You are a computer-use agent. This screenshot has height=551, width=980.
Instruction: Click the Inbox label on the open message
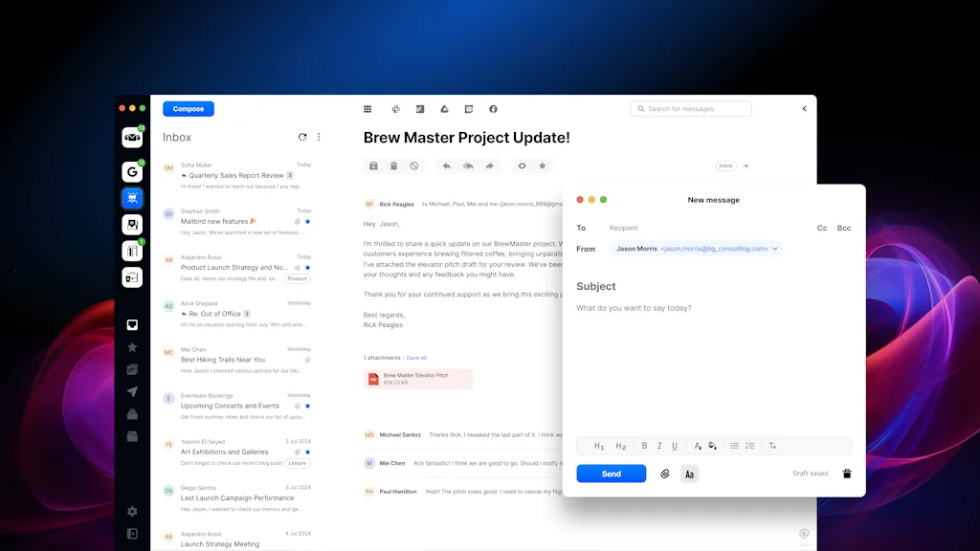click(725, 165)
